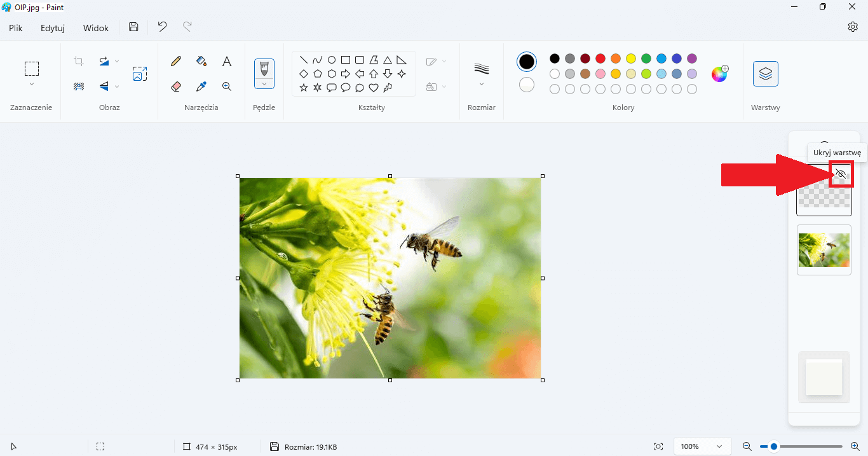Image resolution: width=868 pixels, height=456 pixels.
Task: Pick the orange color swatch
Action: (616, 59)
